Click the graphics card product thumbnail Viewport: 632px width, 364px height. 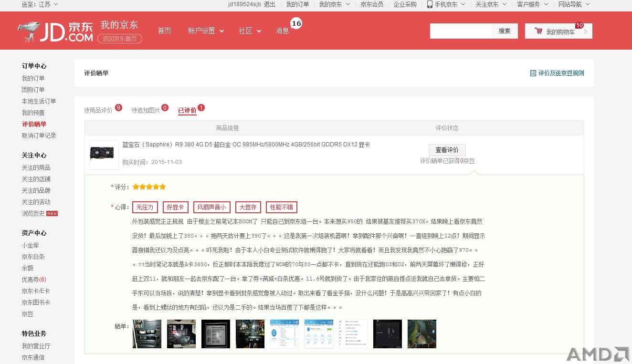click(x=104, y=155)
